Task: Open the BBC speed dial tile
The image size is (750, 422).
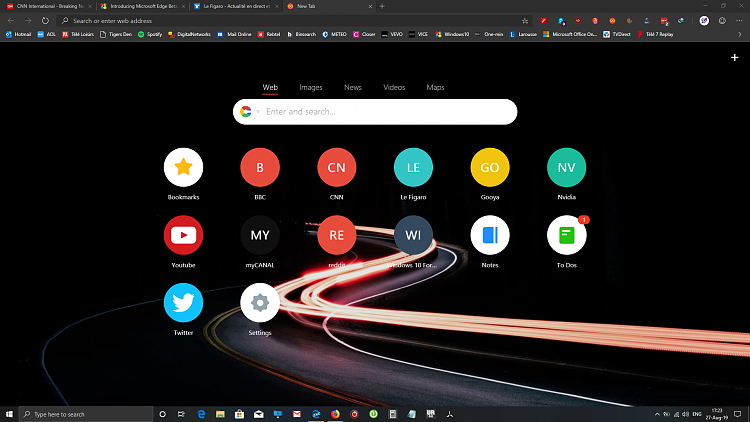Action: [x=260, y=167]
